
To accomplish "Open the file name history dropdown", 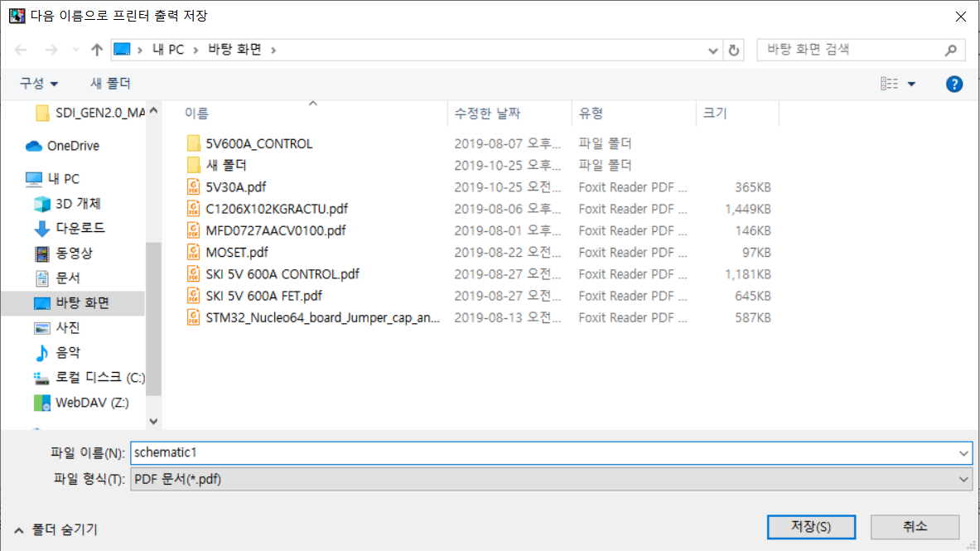I will [x=963, y=453].
